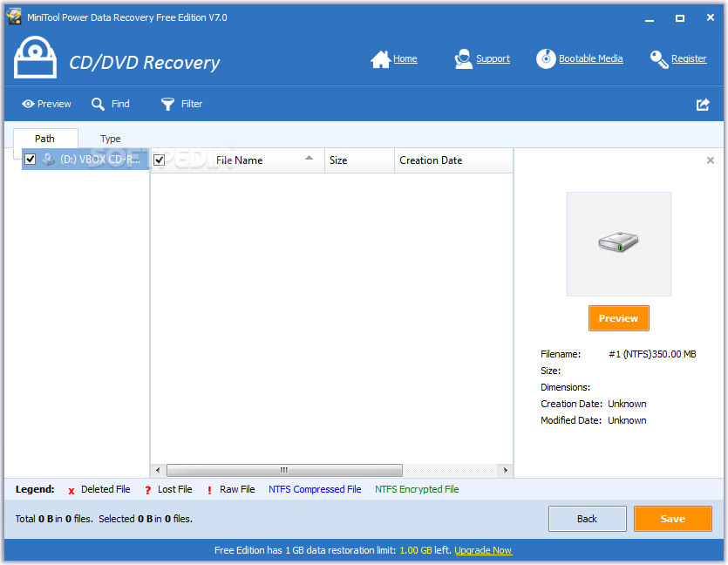The width and height of the screenshot is (728, 565).
Task: Close the preview side panel
Action: [711, 160]
